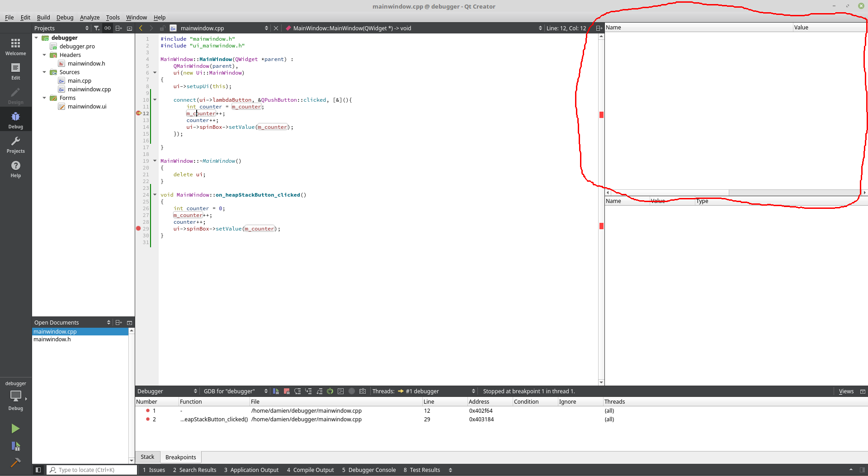Click the filter tree funnel icon
The image size is (868, 476).
96,28
